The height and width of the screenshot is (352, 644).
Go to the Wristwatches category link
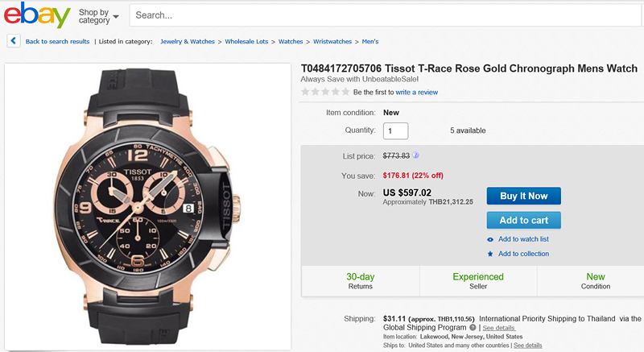pyautogui.click(x=332, y=41)
